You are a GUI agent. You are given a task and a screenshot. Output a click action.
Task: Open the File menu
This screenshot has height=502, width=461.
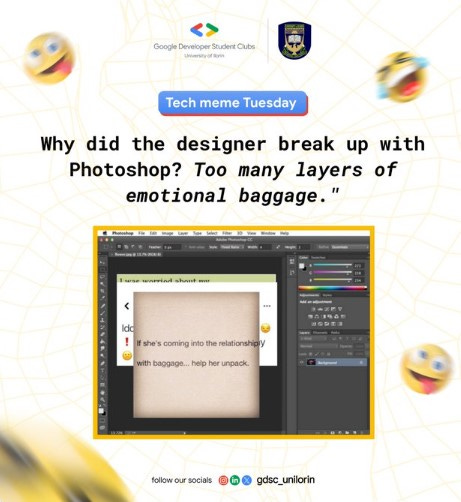[x=142, y=233]
